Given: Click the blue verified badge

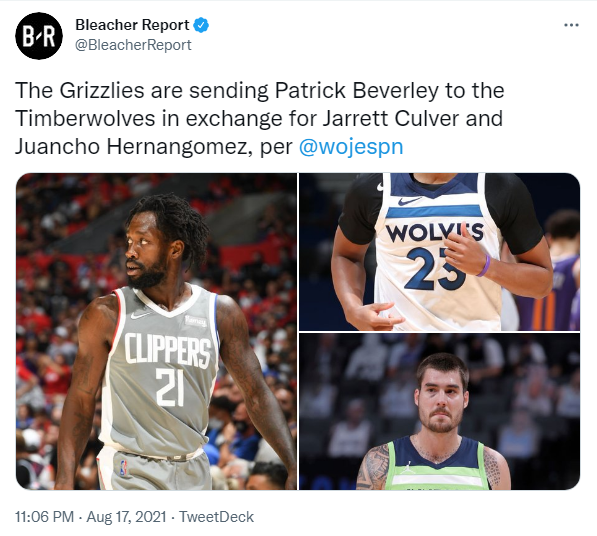Looking at the screenshot, I should click(201, 25).
